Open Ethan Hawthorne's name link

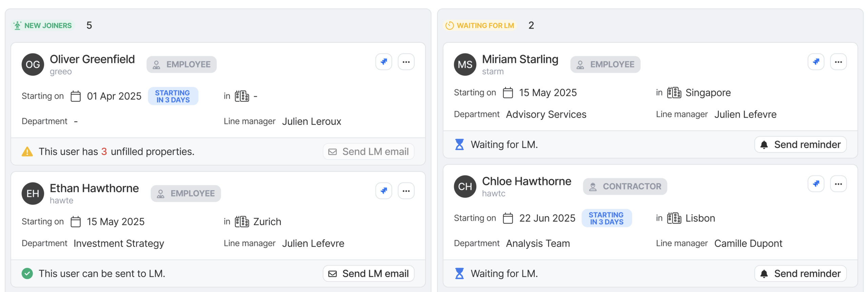coord(94,188)
